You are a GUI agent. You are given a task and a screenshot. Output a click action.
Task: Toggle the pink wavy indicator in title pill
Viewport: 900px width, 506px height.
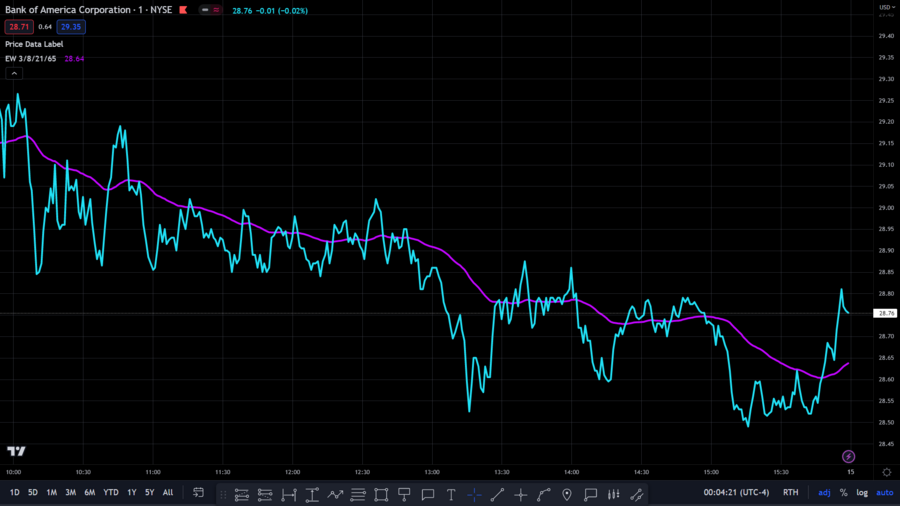pyautogui.click(x=216, y=10)
